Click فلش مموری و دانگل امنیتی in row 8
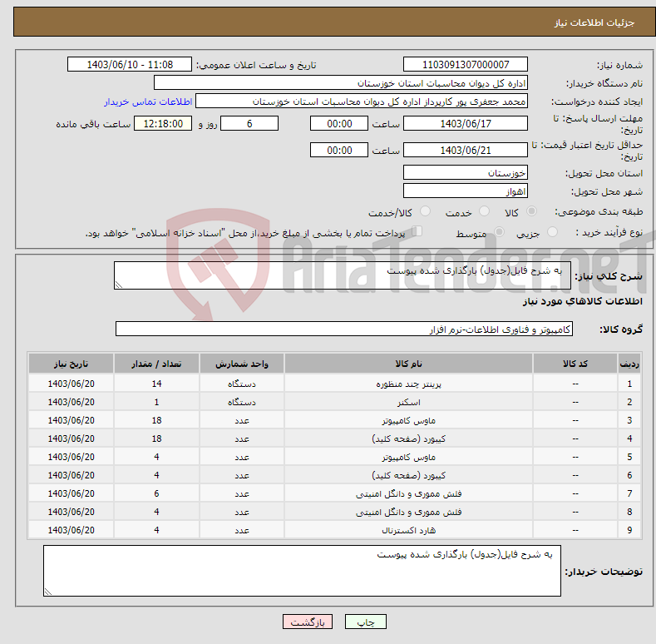656x644 pixels. coord(408,512)
